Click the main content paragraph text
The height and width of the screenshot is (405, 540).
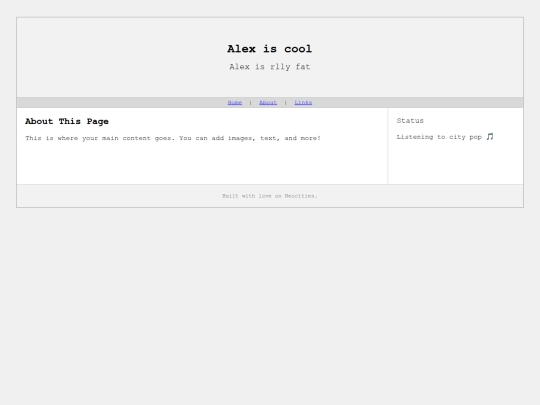click(x=173, y=138)
